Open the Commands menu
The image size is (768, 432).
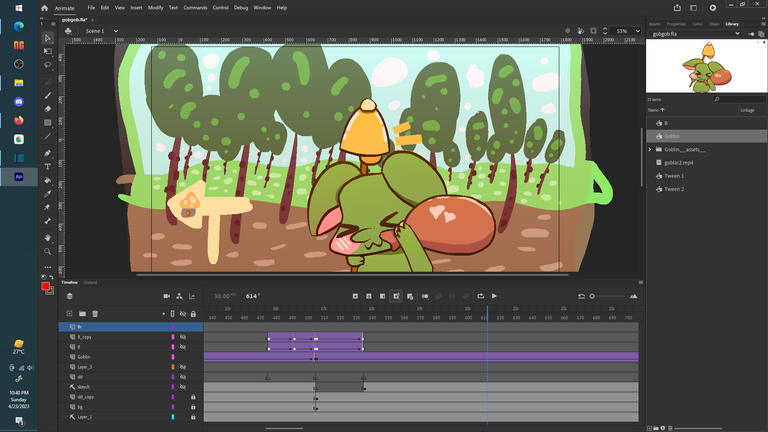pos(195,8)
